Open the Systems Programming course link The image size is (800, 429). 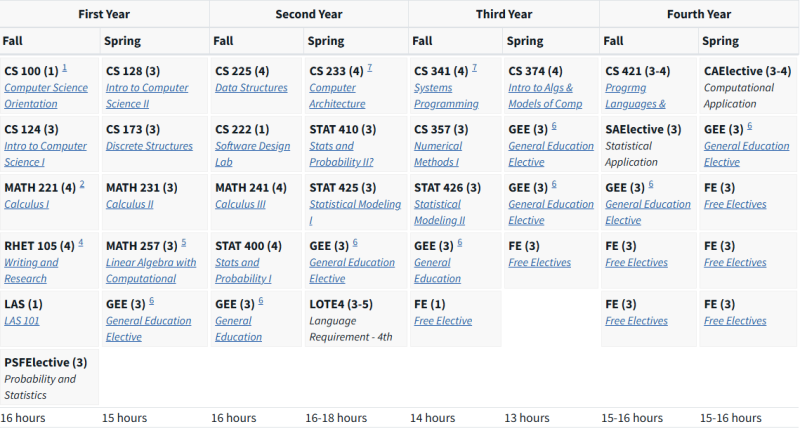tap(446, 95)
